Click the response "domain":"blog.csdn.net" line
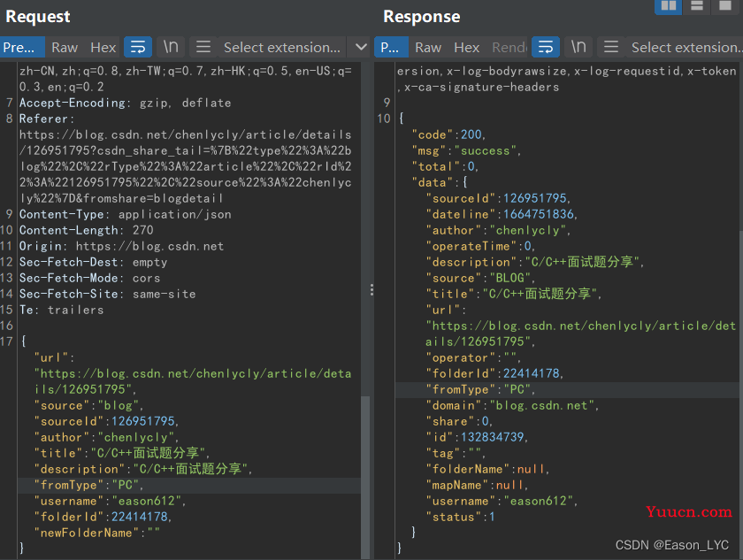 [512, 405]
